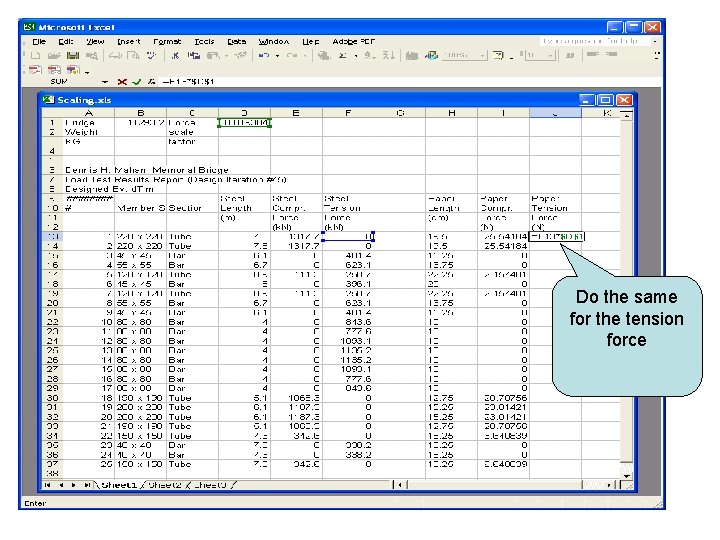720x540 pixels.
Task: Click the first-sheet tab navigation arrow
Action: (48, 485)
